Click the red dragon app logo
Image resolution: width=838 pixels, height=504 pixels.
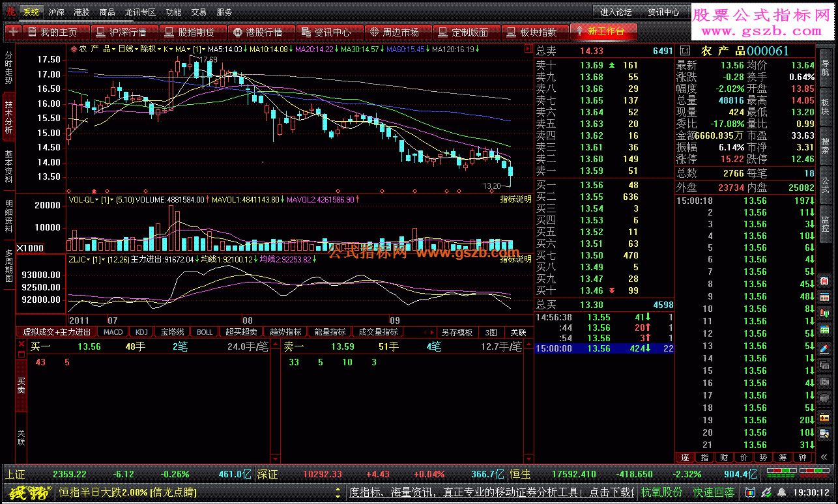click(x=10, y=12)
